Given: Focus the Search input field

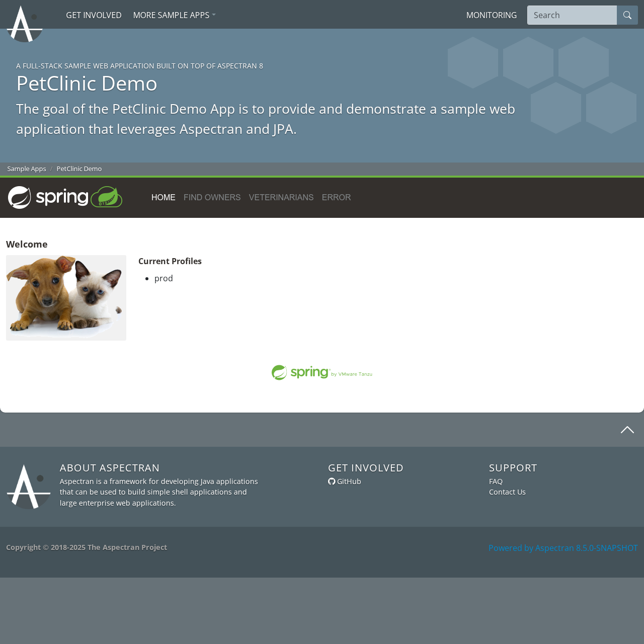Looking at the screenshot, I should (x=572, y=15).
